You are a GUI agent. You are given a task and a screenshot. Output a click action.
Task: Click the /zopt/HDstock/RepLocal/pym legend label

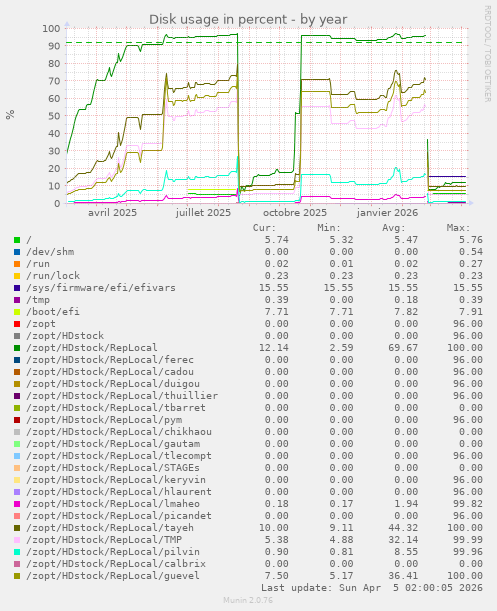tap(104, 420)
